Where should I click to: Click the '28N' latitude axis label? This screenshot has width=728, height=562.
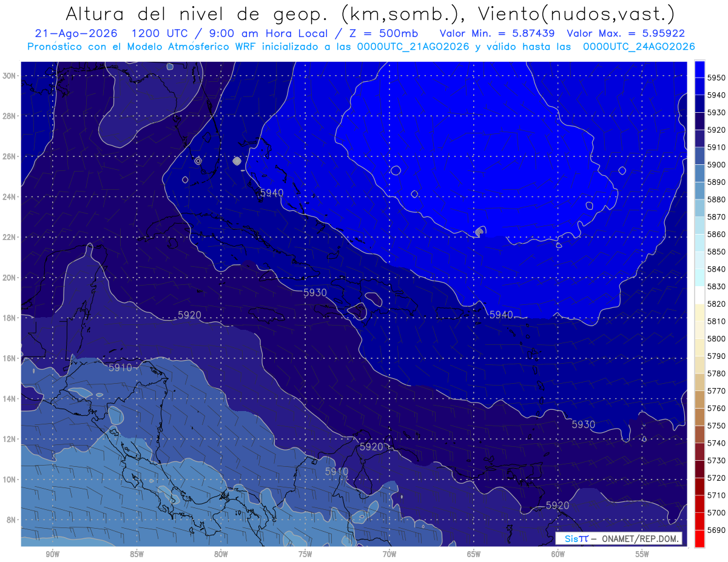(10, 116)
